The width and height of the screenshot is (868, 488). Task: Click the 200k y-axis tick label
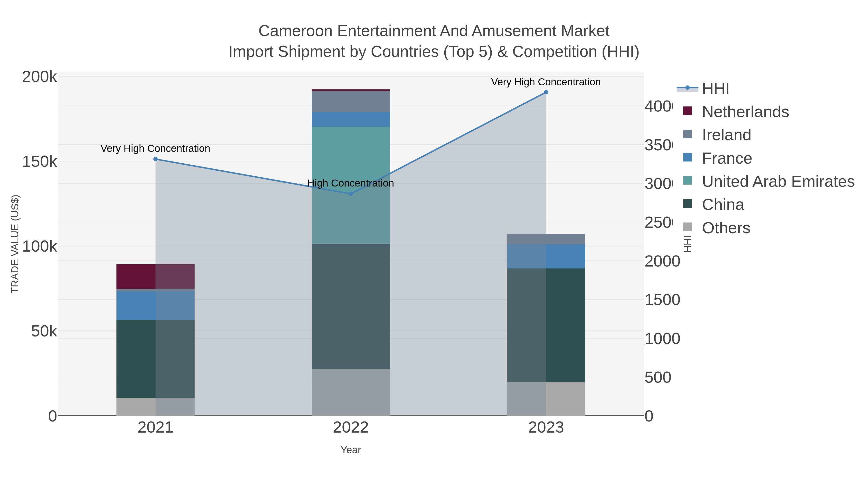pos(40,77)
